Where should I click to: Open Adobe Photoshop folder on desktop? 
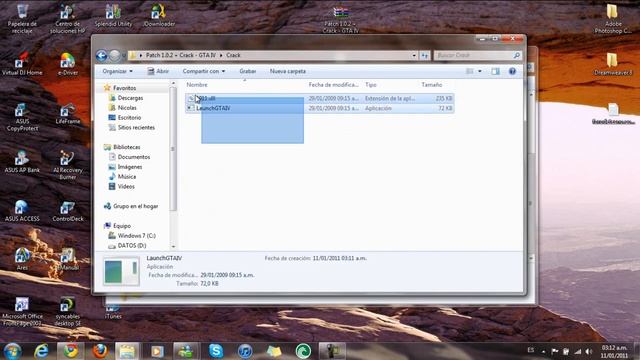pos(613,18)
